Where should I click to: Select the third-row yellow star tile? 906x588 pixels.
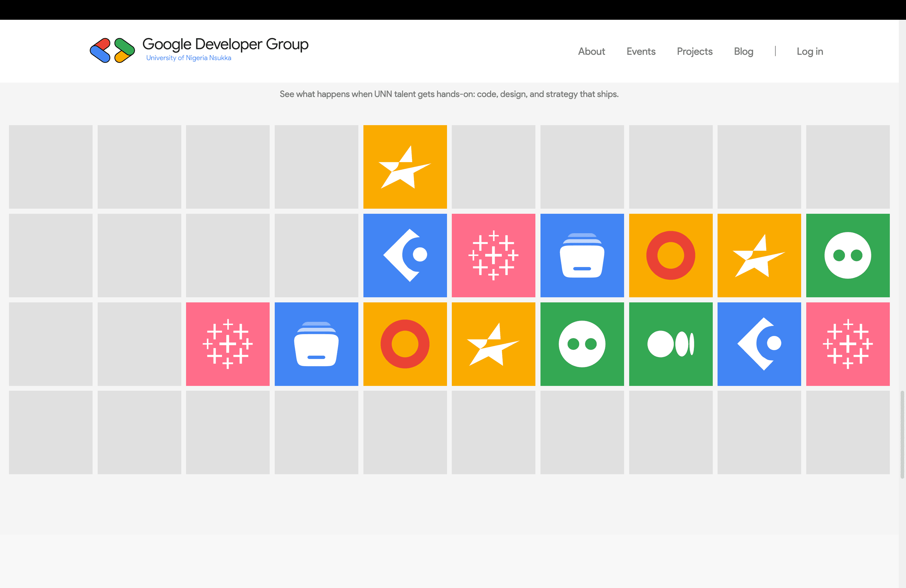tap(493, 344)
